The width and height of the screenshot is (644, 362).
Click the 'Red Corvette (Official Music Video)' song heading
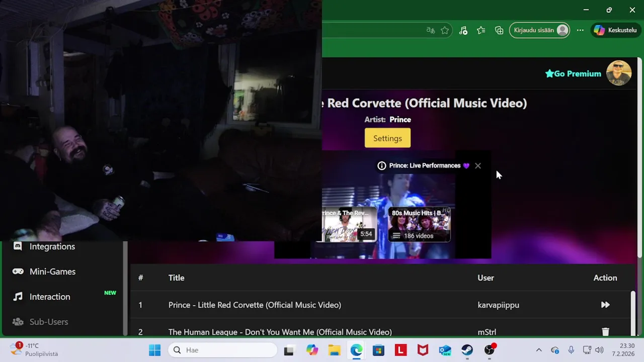coord(427,103)
